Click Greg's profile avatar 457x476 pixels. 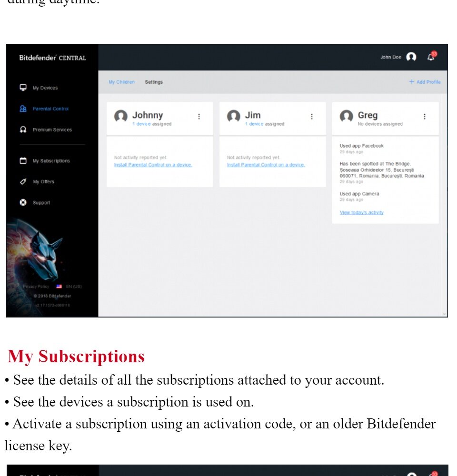[x=347, y=116]
